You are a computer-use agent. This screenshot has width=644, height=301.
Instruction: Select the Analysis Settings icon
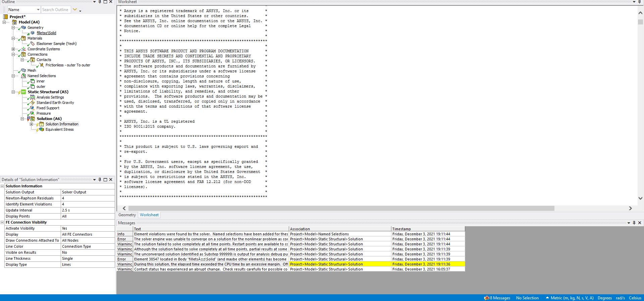pos(33,97)
